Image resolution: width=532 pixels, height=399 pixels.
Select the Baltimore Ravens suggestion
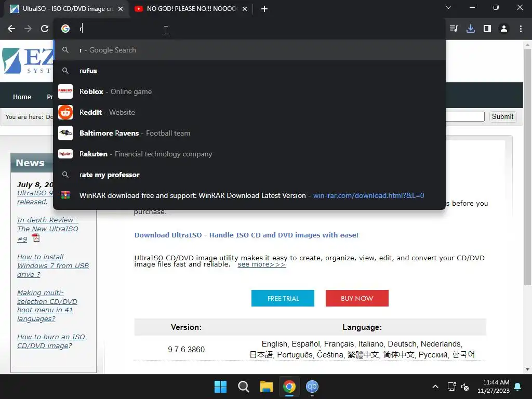click(x=249, y=133)
